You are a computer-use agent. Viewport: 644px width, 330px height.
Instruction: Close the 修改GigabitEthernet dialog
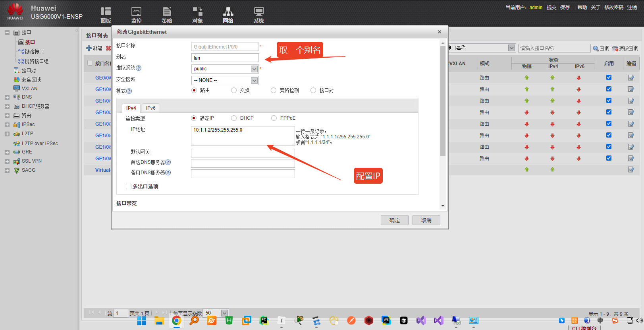[x=440, y=32]
